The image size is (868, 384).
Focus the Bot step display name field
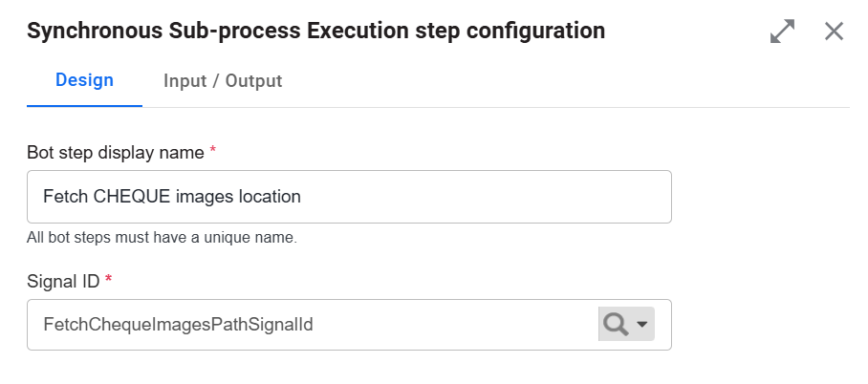coord(349,197)
